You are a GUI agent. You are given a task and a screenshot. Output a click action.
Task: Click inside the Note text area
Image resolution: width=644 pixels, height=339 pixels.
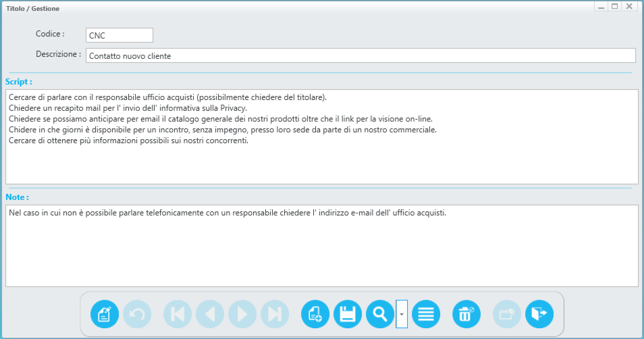pyautogui.click(x=322, y=246)
